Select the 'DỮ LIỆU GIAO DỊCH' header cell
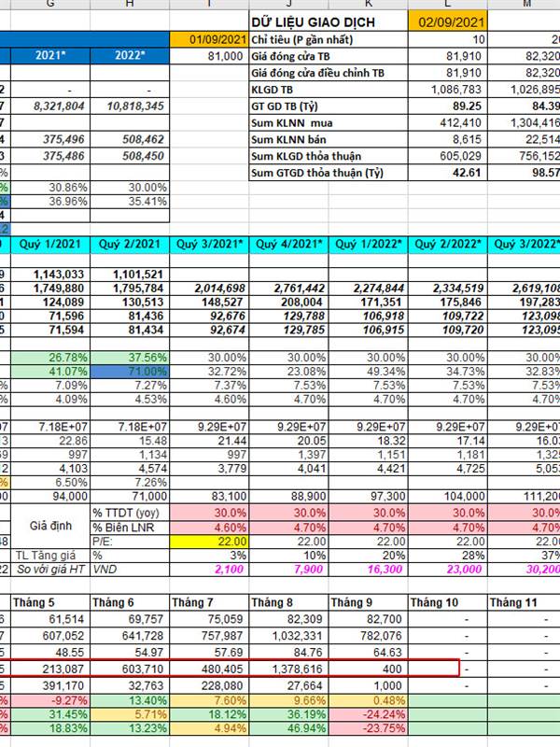This screenshot has height=747, width=560. tap(329, 21)
